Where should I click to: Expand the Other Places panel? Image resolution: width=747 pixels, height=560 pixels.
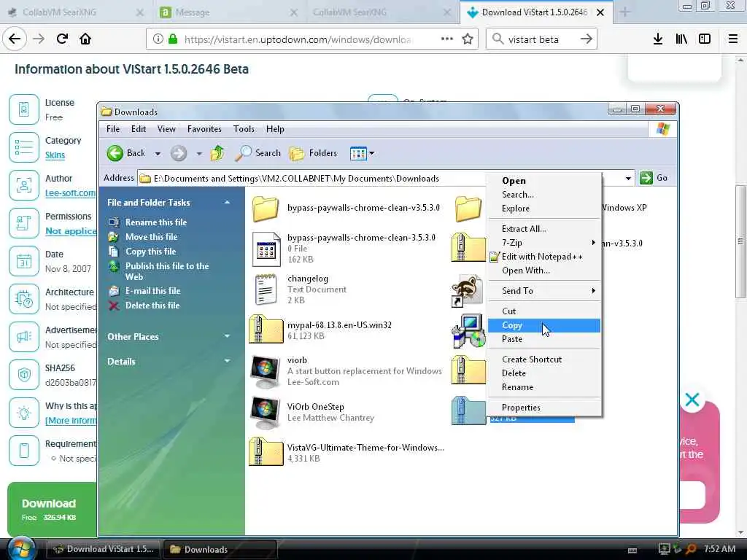[228, 336]
